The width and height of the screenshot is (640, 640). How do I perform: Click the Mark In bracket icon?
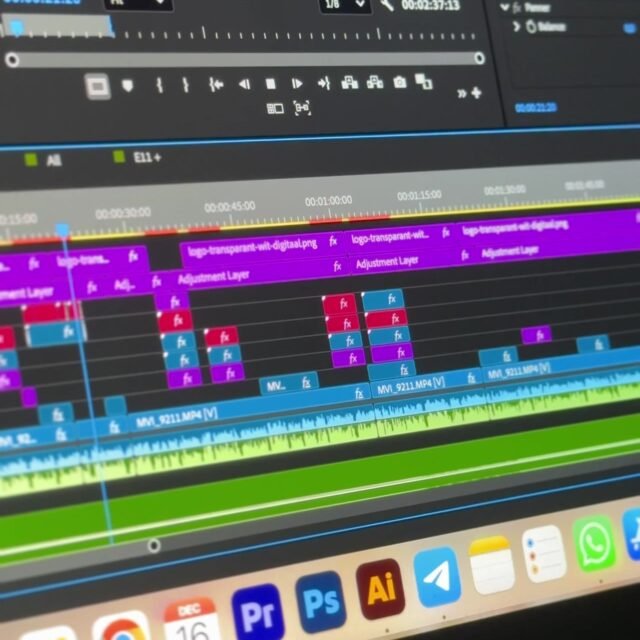pyautogui.click(x=160, y=85)
